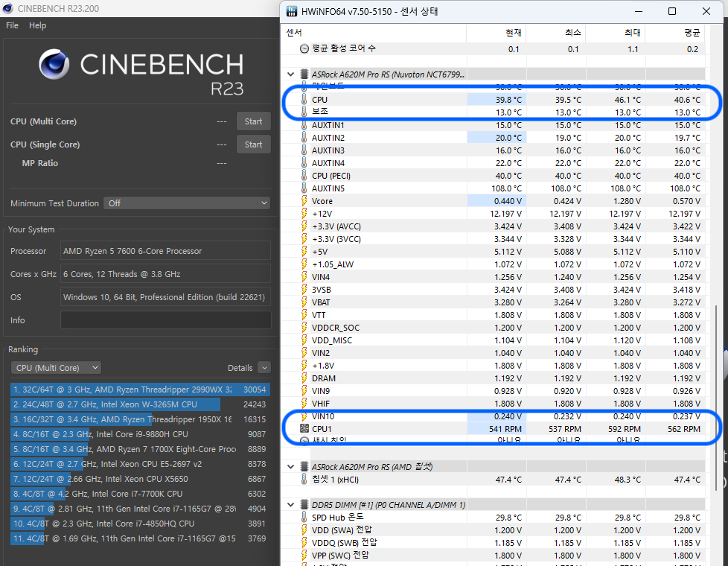Select the Xeon CPU X5650 ranking entry
728x566 pixels.
(140, 479)
